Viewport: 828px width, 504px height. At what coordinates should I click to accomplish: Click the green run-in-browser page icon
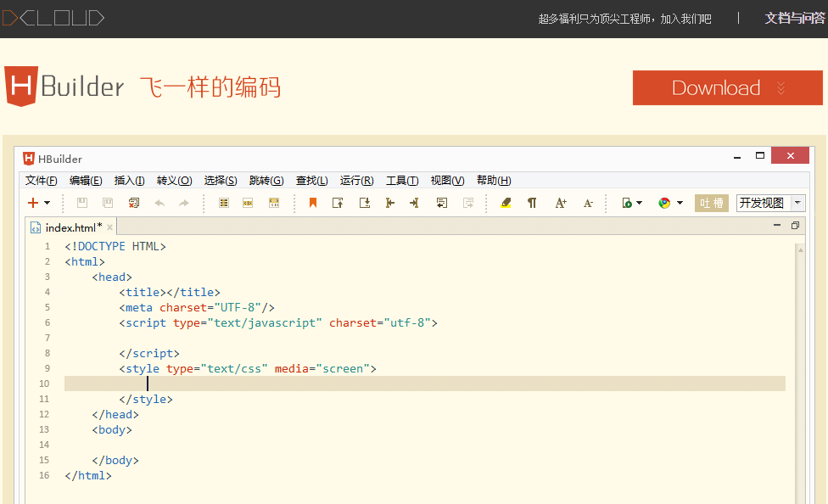click(627, 203)
